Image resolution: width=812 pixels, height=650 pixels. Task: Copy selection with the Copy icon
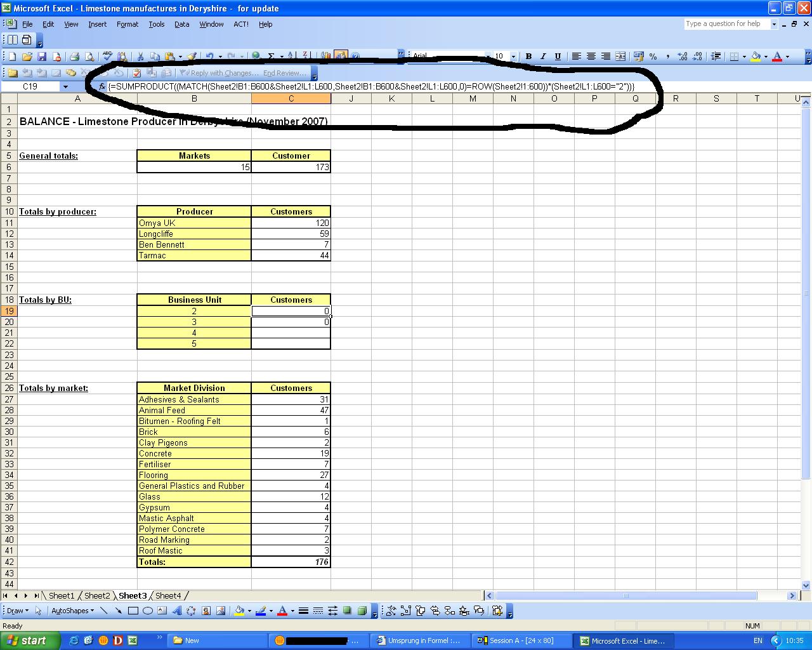click(154, 56)
